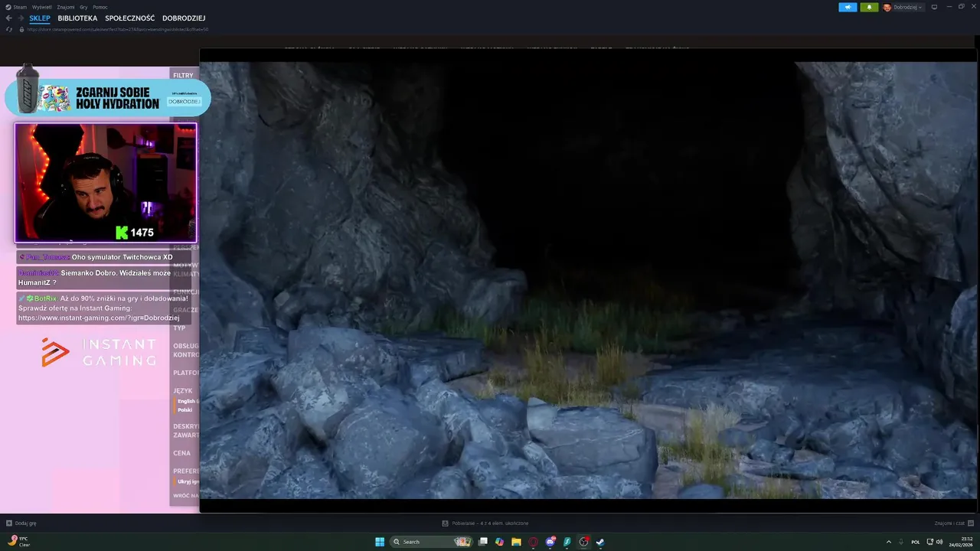
Task: Expand the TYP filter section
Action: 179,328
